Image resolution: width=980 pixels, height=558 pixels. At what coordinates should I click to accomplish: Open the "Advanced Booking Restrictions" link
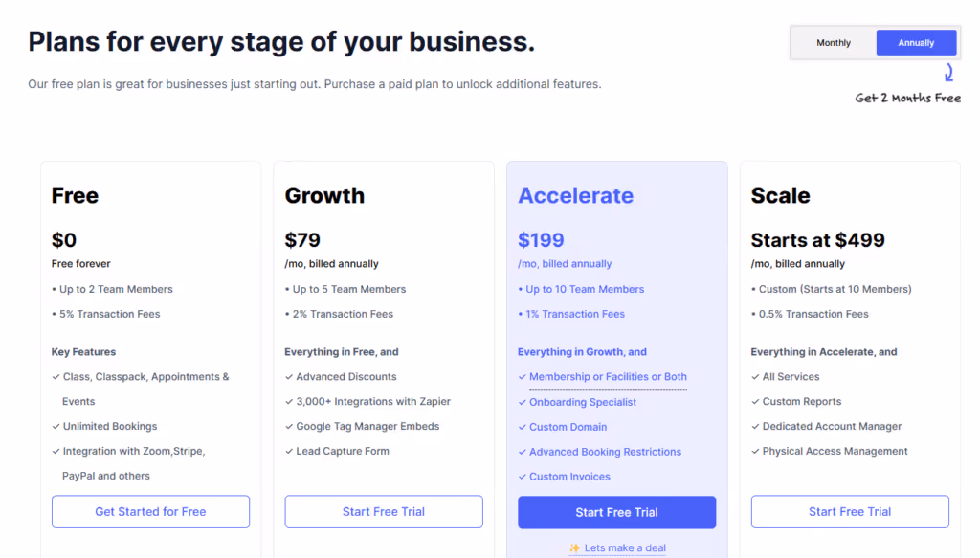[x=606, y=452]
